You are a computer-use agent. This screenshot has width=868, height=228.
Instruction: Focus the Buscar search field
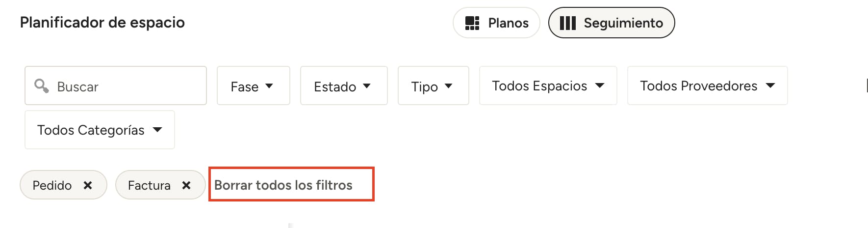coord(116,85)
